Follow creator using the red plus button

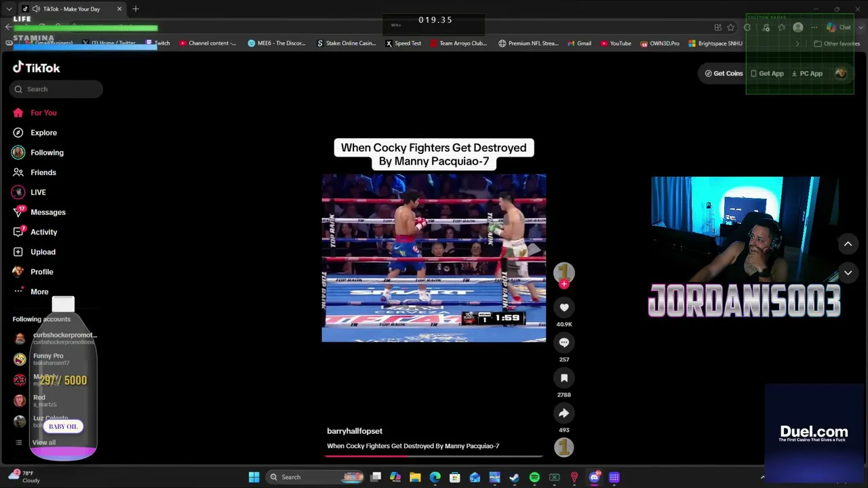point(564,285)
